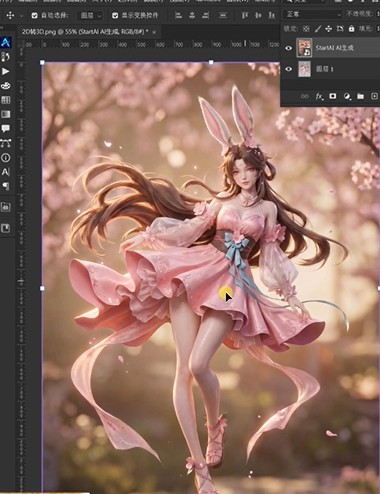380x494 pixels.
Task: Open the Info panel icon
Action: [6, 157]
